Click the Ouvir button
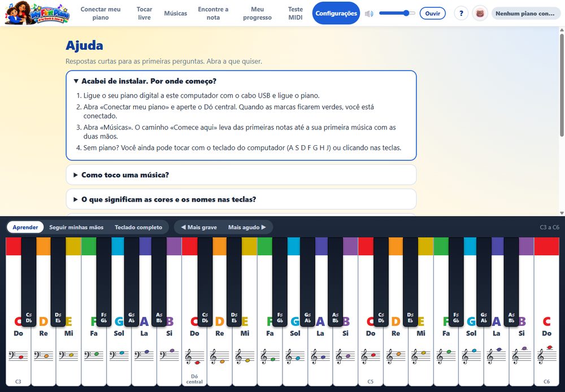 (432, 14)
